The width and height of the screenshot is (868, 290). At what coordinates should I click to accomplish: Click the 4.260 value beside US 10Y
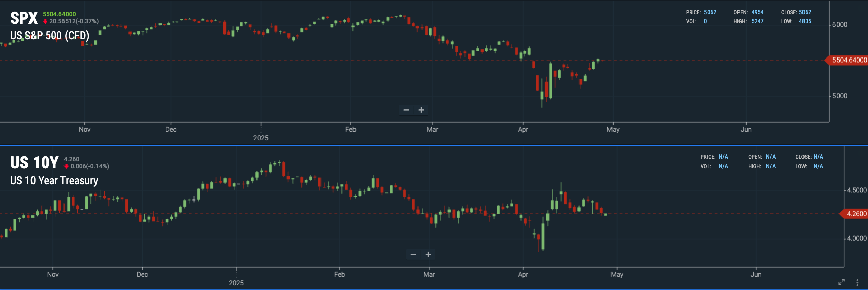click(72, 159)
